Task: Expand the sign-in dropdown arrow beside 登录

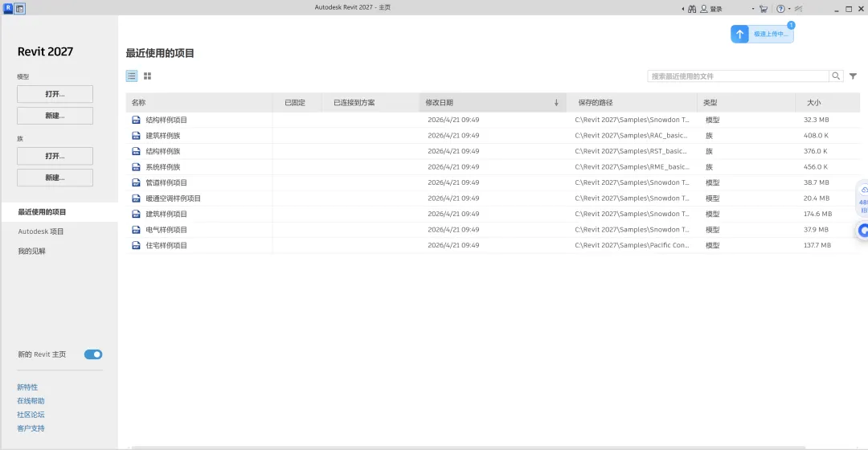Action: [x=753, y=9]
